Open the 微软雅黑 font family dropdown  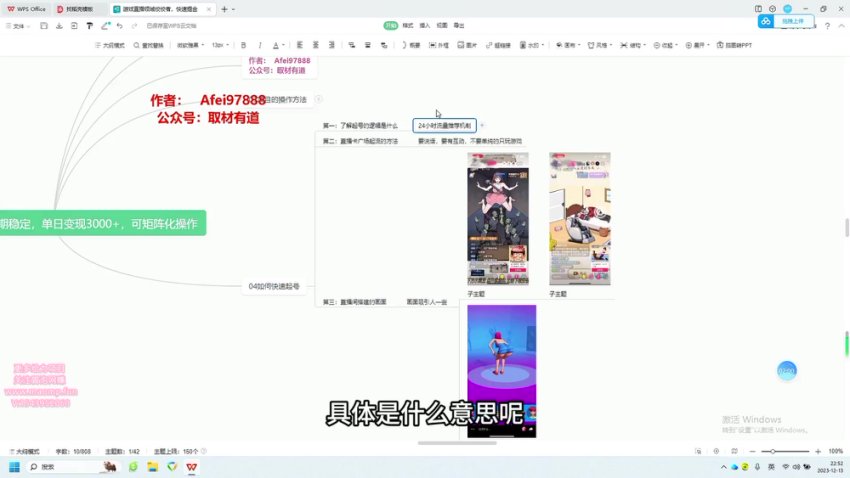click(189, 45)
